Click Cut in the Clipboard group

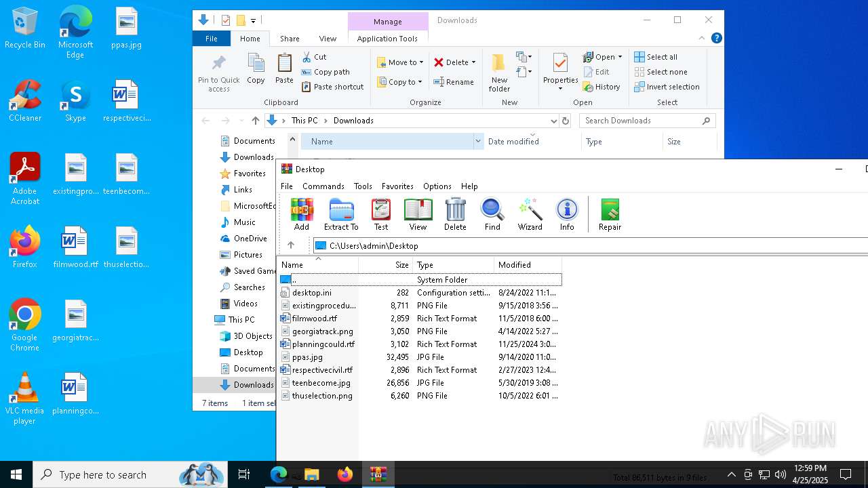point(314,57)
